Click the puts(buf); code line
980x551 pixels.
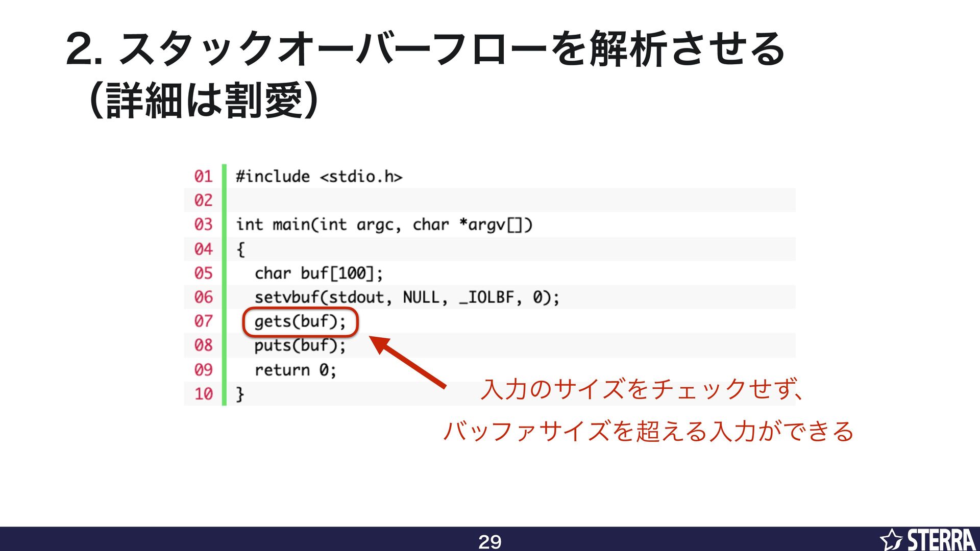click(300, 345)
